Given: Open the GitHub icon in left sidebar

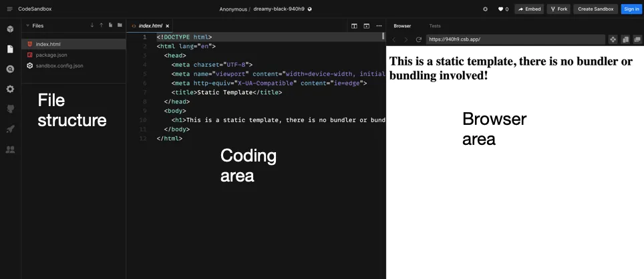Looking at the screenshot, I should pyautogui.click(x=10, y=109).
